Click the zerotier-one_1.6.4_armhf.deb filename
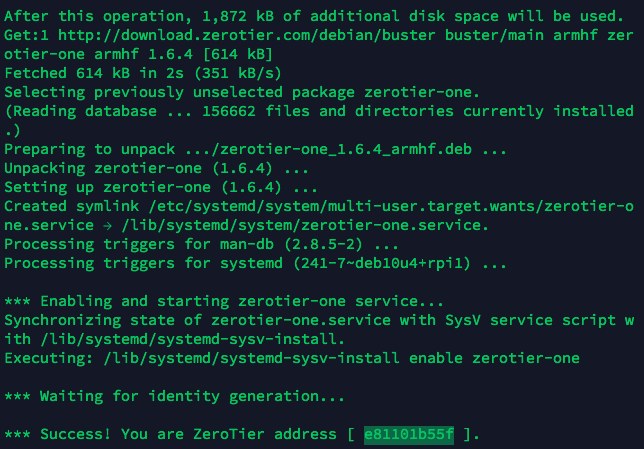This screenshot has width=644, height=449. 346,149
